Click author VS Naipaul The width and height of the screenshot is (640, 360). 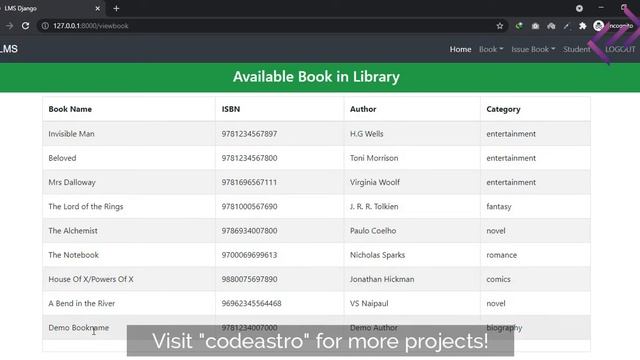[x=369, y=303]
